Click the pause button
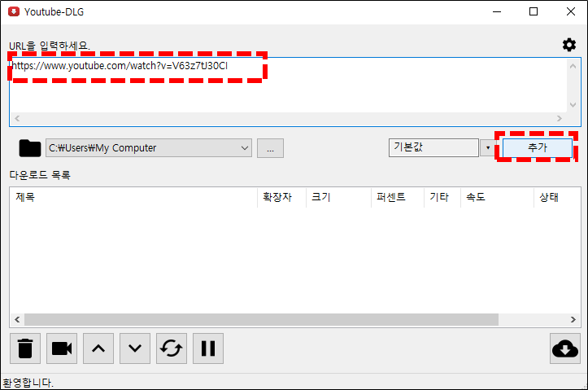The image size is (588, 390). click(208, 348)
